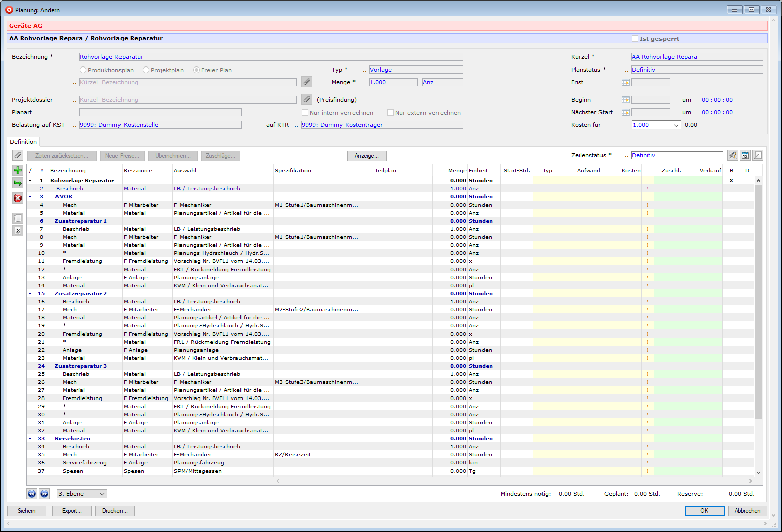Collapse the 'Zusatzreparatur 1' group row
Image resolution: width=782 pixels, height=532 pixels.
point(30,221)
